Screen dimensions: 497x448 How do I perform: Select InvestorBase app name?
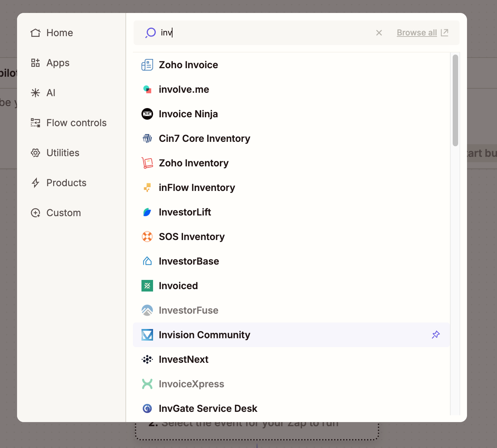189,261
